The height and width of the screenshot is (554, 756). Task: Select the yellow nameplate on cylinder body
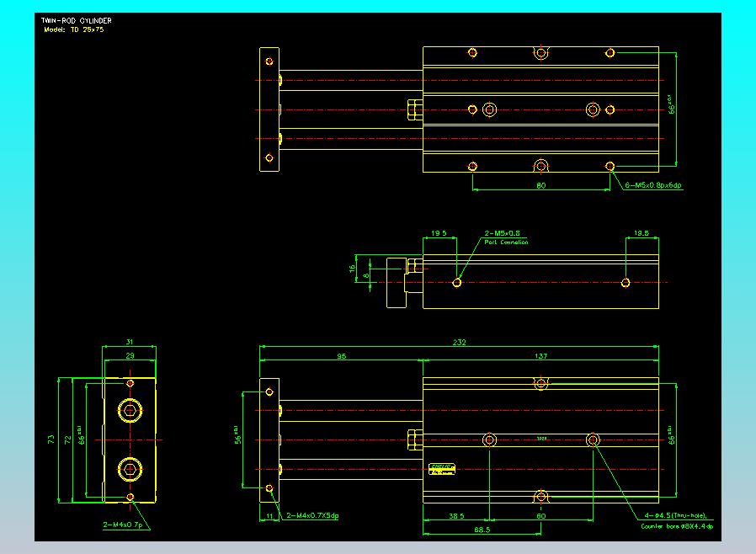(441, 468)
